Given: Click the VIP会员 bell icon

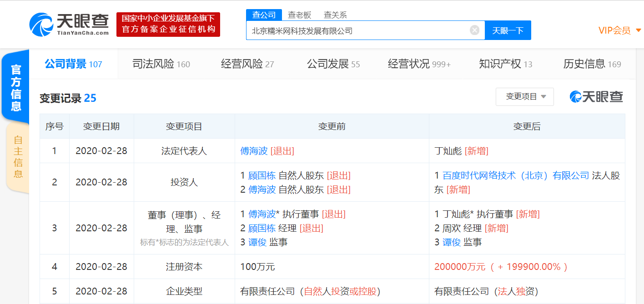Looking at the screenshot, I should click(638, 31).
